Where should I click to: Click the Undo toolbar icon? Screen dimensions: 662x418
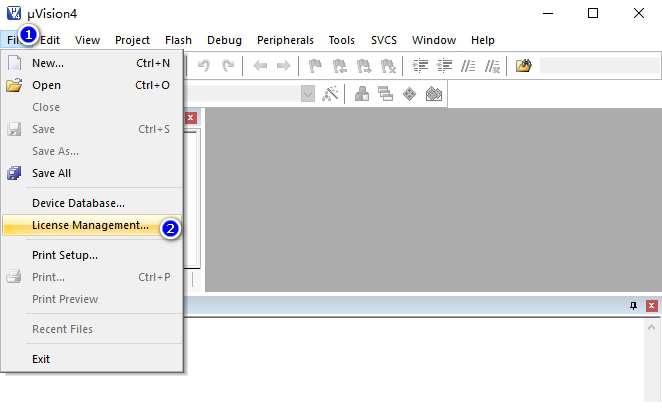tap(204, 66)
